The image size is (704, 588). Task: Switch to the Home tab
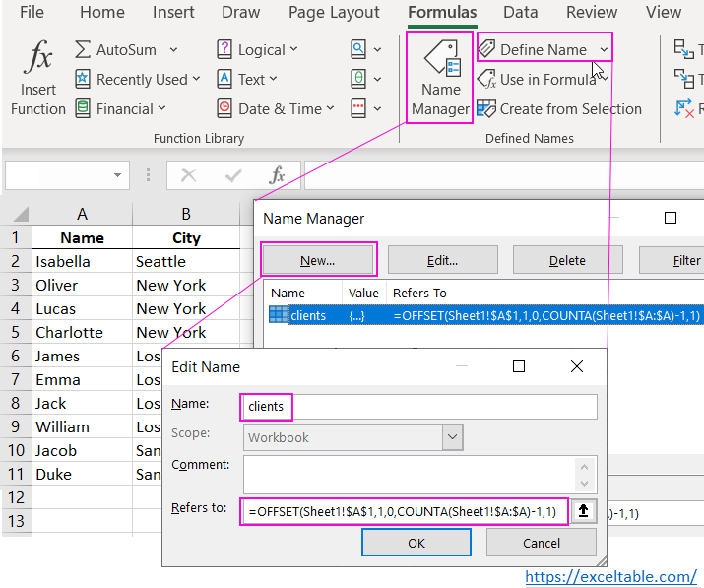[102, 12]
